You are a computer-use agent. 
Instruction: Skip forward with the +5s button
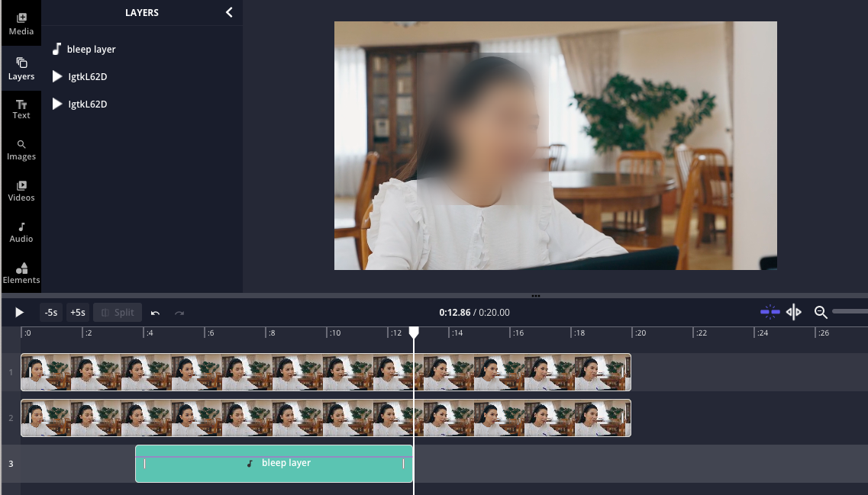pyautogui.click(x=77, y=313)
